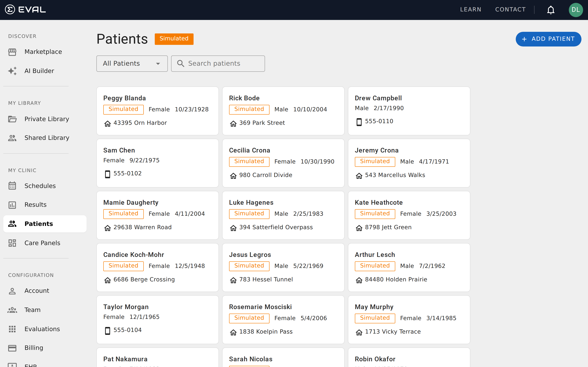Select the AI Builder tool
This screenshot has height=367, width=588.
tap(39, 71)
